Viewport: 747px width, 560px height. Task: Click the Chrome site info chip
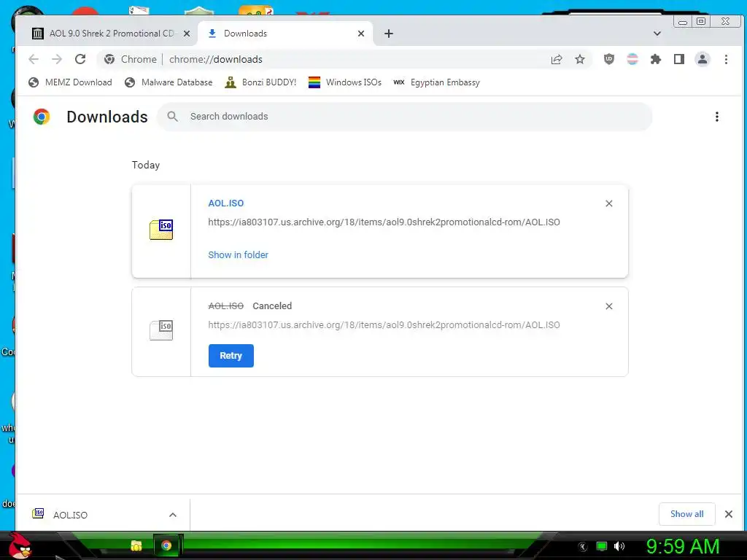coord(131,59)
